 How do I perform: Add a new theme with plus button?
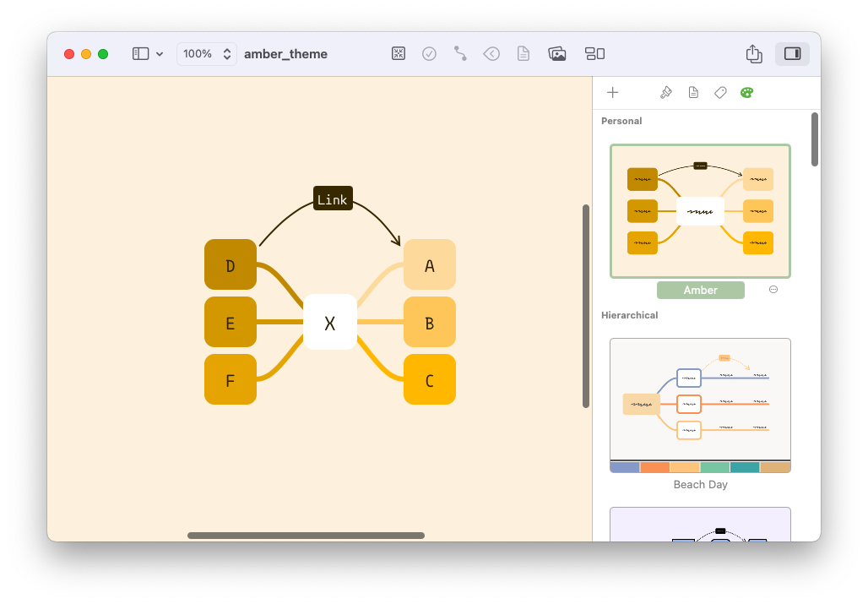[x=612, y=92]
